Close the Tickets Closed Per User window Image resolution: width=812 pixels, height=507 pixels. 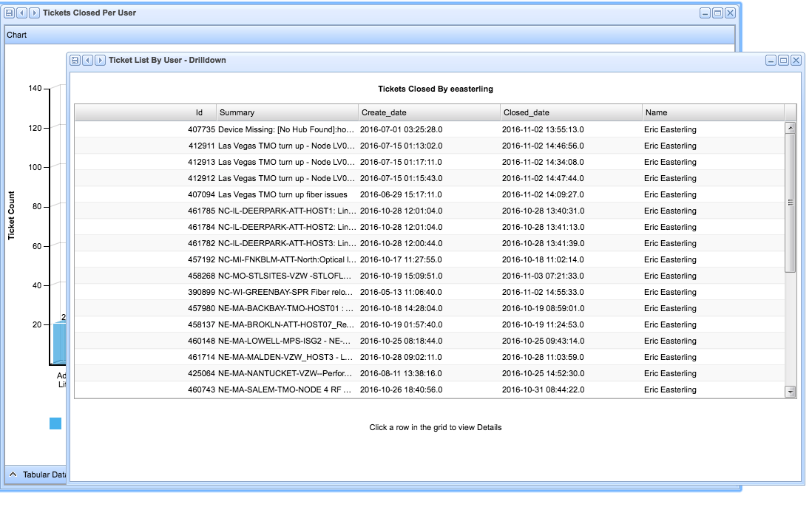tap(730, 13)
